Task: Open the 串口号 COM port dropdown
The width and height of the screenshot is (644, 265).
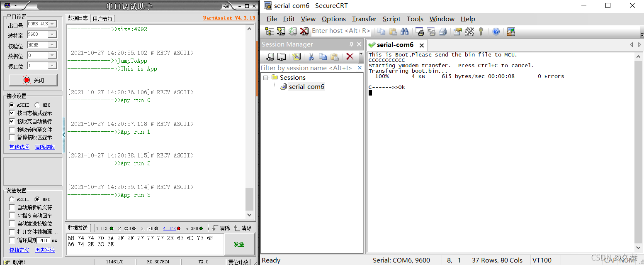Action: [52, 24]
